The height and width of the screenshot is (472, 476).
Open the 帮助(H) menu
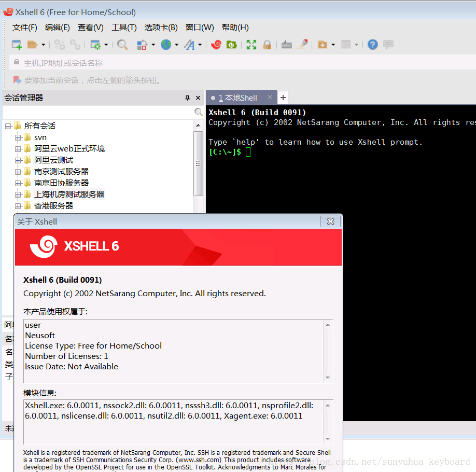235,27
